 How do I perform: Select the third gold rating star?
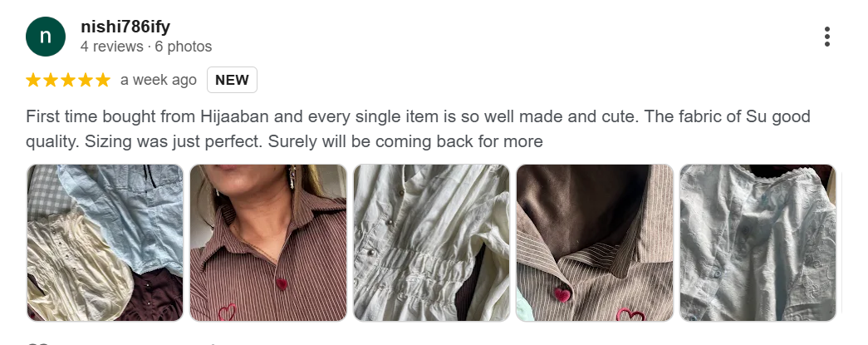(68, 81)
